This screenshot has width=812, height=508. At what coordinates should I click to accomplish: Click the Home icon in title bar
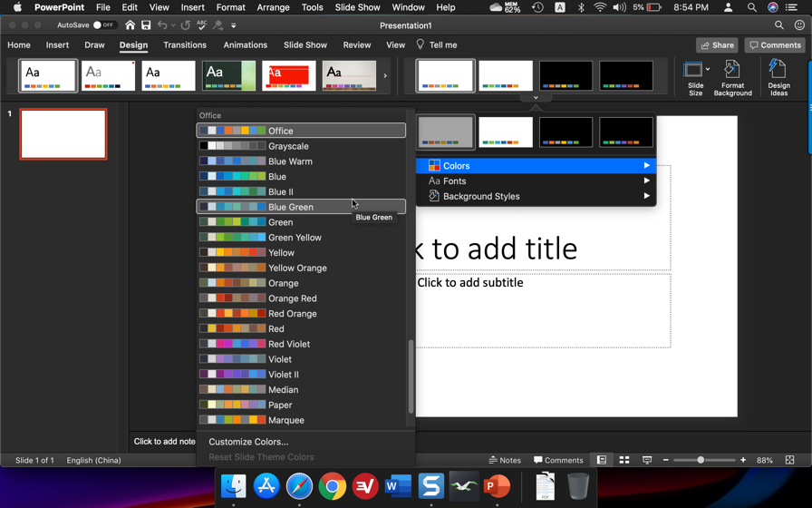pos(130,24)
